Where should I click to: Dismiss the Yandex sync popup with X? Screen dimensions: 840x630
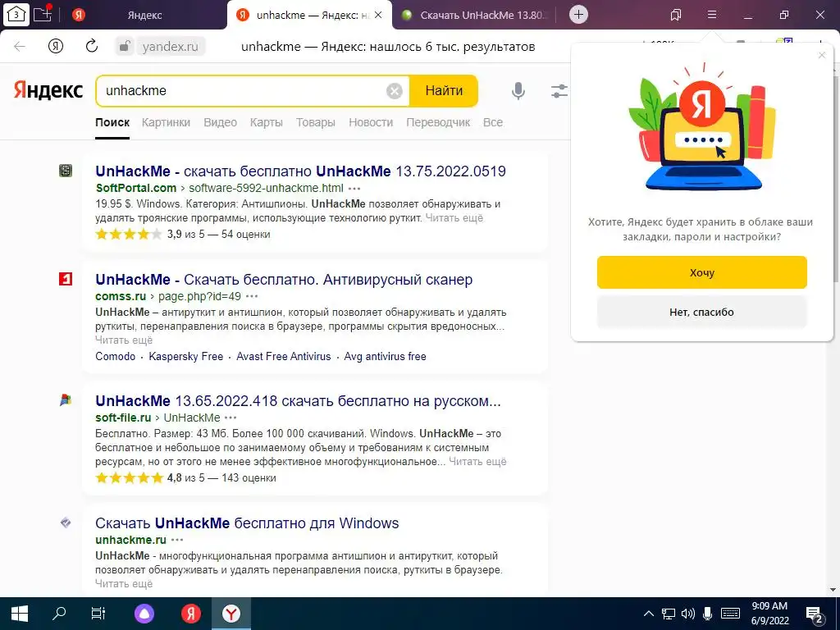tap(822, 55)
